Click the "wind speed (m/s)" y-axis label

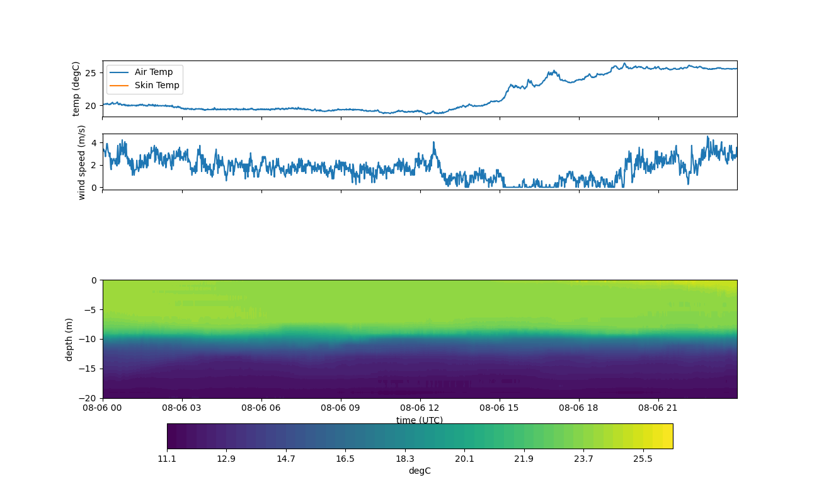pyautogui.click(x=81, y=162)
